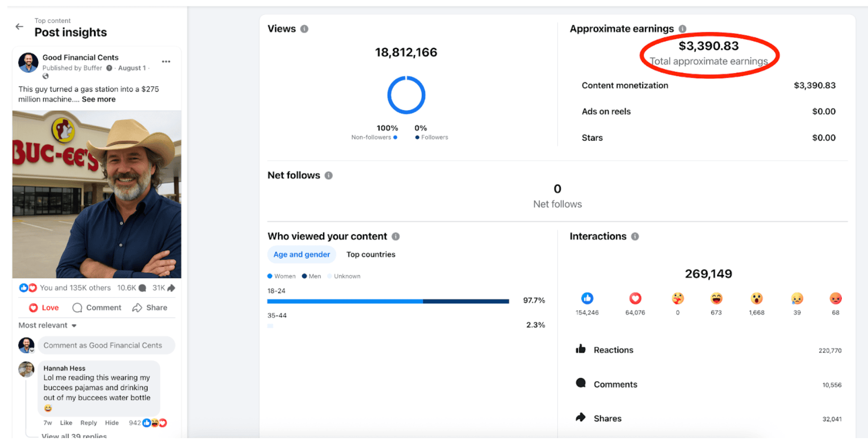Image resolution: width=868 pixels, height=445 pixels.
Task: Switch to the Top countries tab
Action: pyautogui.click(x=370, y=255)
